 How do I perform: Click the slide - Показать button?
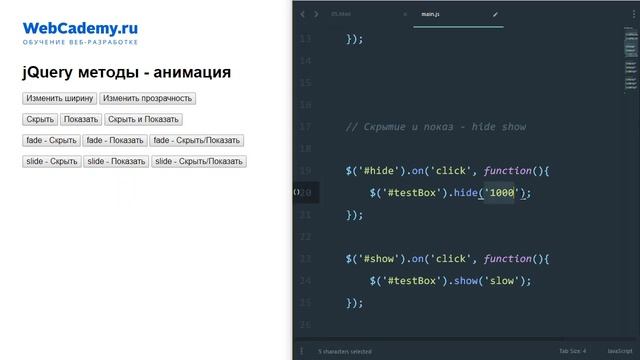click(x=116, y=162)
